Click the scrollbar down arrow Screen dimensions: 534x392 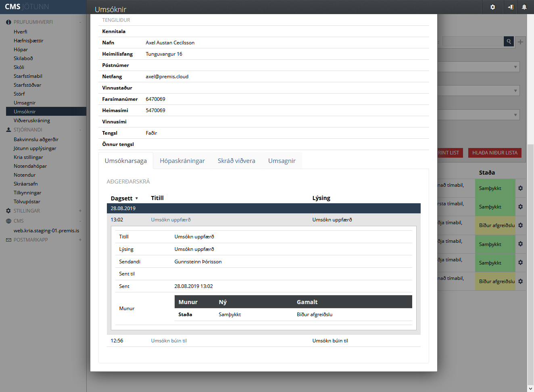point(530,388)
